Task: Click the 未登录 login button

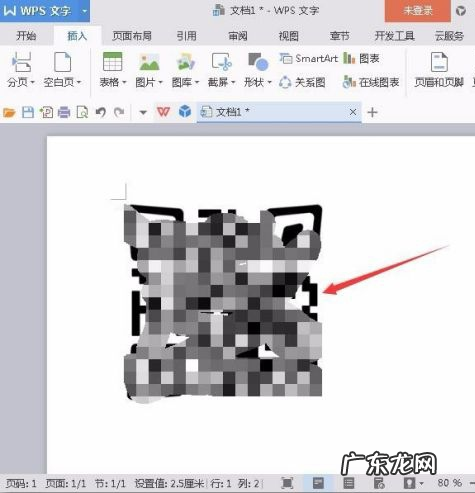Action: click(418, 11)
